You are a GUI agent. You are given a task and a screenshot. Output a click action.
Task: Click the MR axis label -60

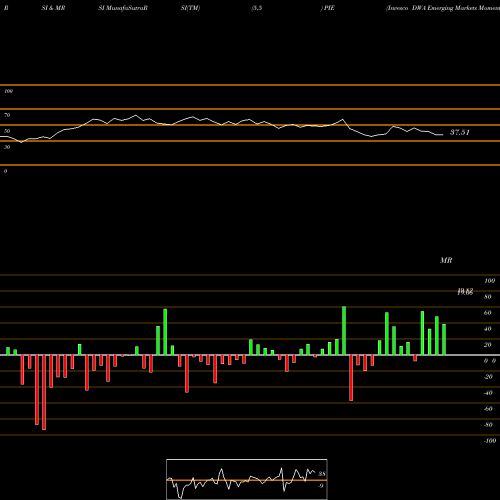coord(488,409)
